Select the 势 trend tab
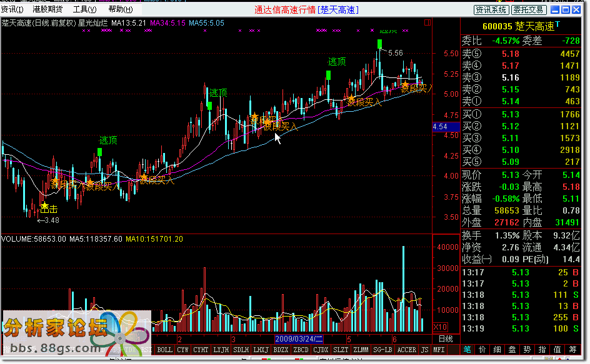Image resolution: width=590 pixels, height=364 pixels. [527, 350]
